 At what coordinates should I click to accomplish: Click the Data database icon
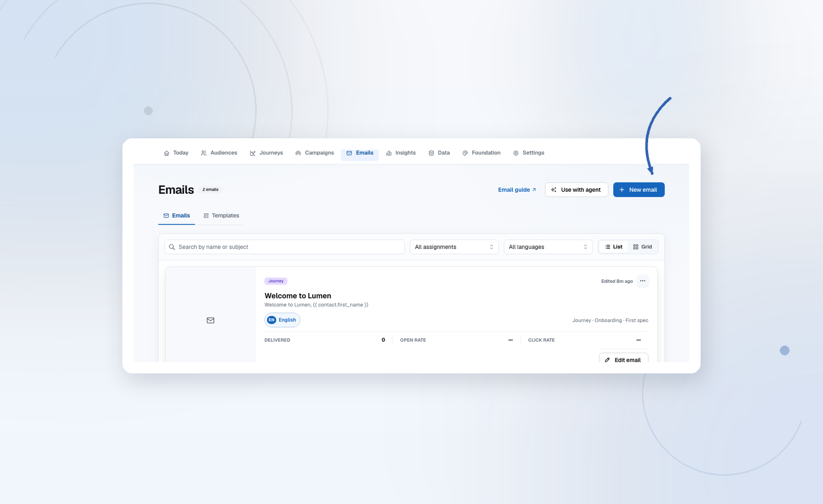431,153
